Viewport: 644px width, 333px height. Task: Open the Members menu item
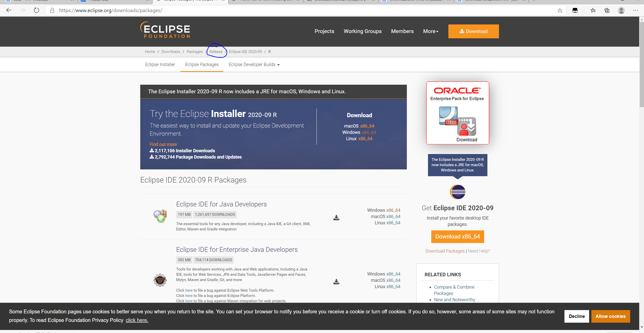click(402, 31)
